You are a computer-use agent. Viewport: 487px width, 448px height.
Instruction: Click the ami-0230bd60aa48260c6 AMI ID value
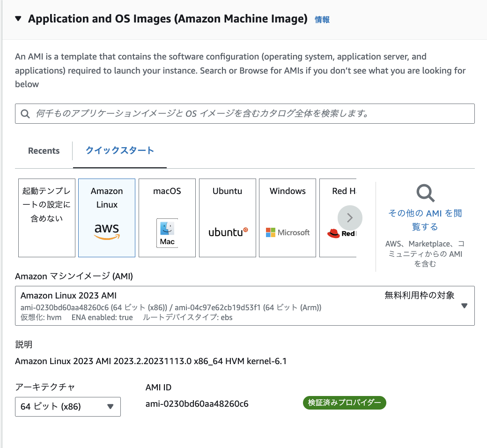click(197, 404)
